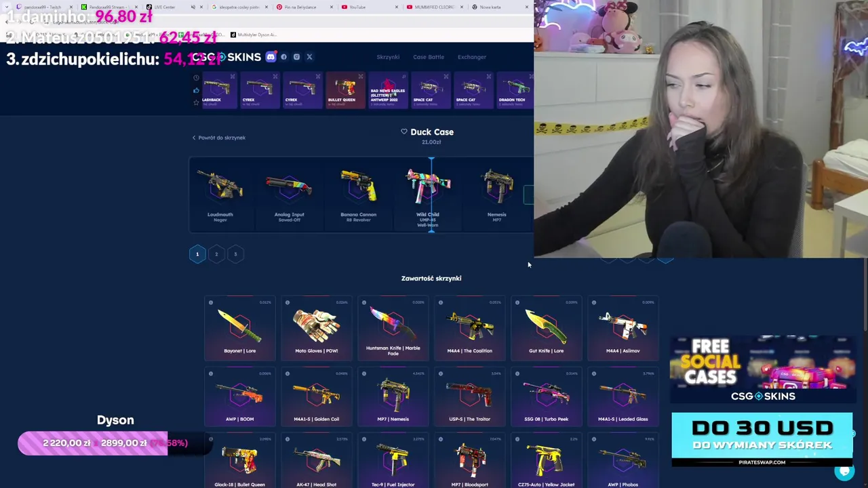Close the Pin na Bellydance tab
This screenshot has width=868, height=488.
tap(332, 7)
